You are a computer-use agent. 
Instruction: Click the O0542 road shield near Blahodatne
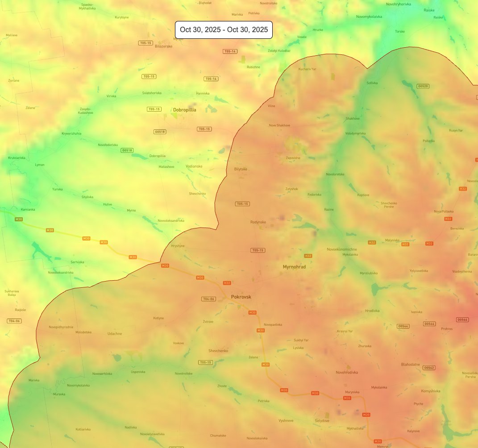pos(429,368)
